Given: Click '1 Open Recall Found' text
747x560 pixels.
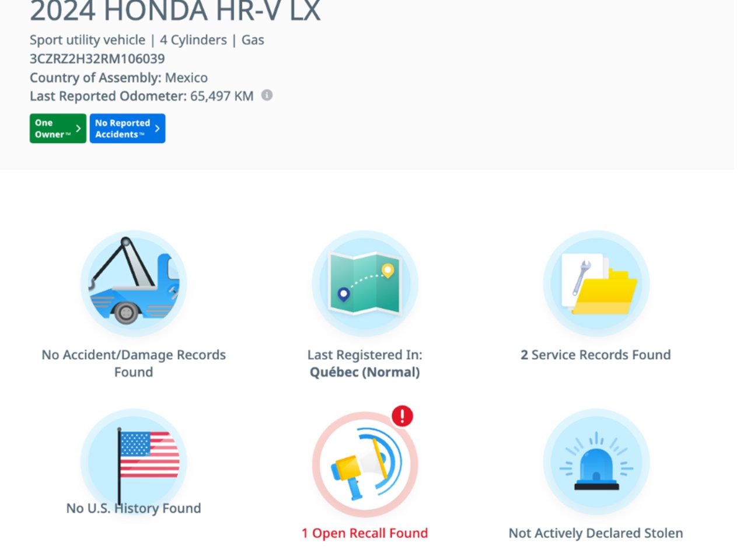Looking at the screenshot, I should pos(365,533).
